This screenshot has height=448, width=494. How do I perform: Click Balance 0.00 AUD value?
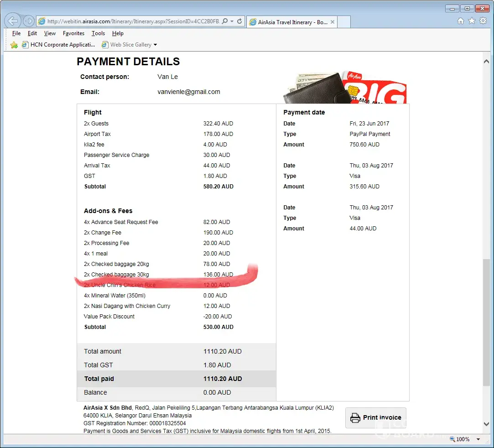click(217, 392)
